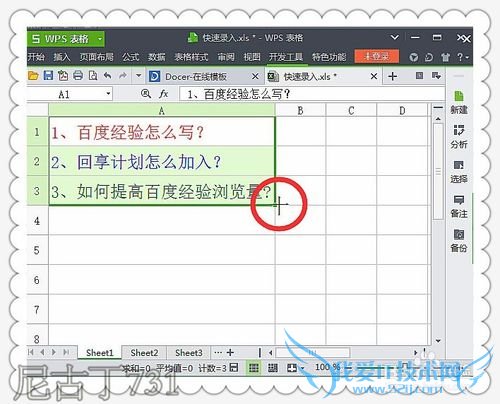Click the skin shirt icon in ribbon bar
The width and height of the screenshot is (500, 404).
point(446,57)
